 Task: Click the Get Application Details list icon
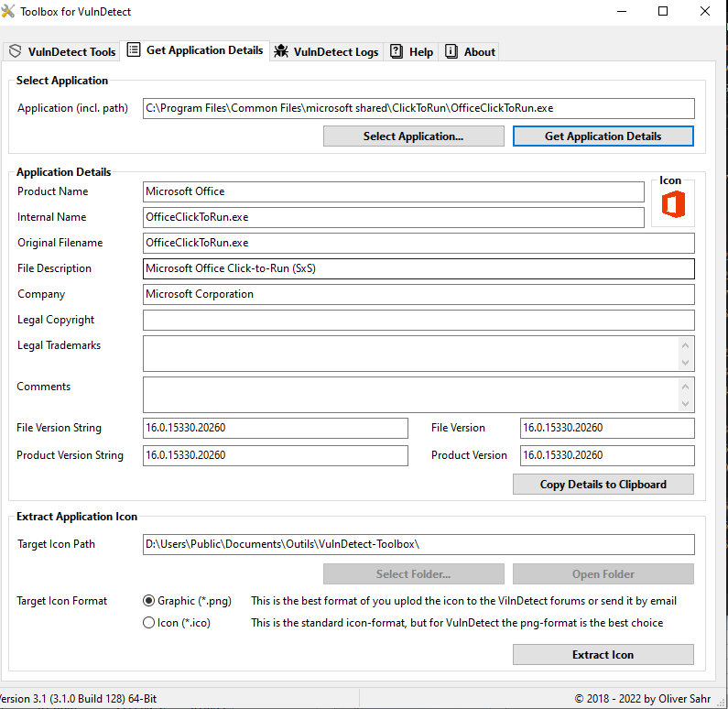pyautogui.click(x=134, y=49)
